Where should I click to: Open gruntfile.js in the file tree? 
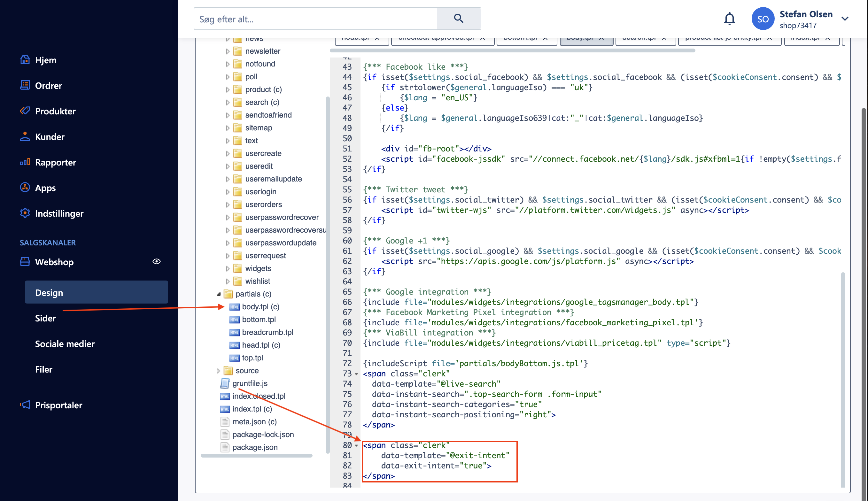[x=250, y=383]
